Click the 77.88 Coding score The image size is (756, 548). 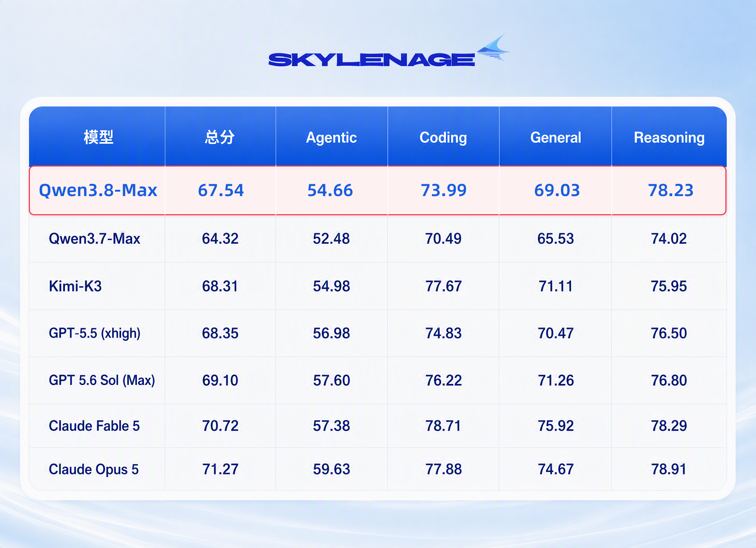coord(443,470)
